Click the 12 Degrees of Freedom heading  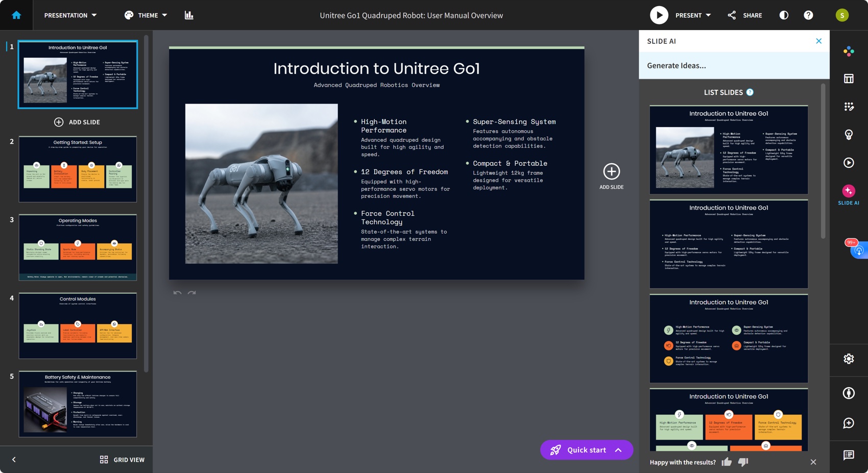click(404, 172)
